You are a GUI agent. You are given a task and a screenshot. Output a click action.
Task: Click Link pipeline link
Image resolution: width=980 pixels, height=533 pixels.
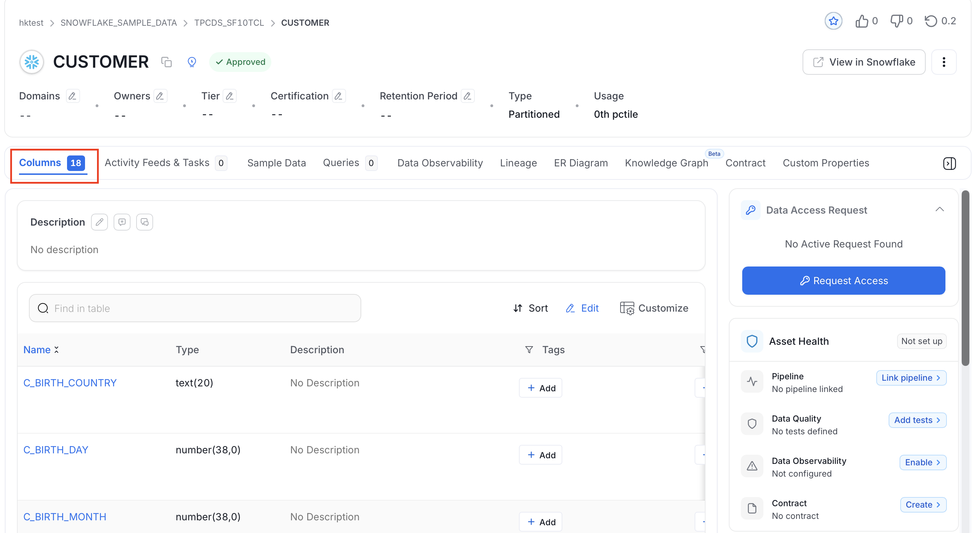click(x=911, y=378)
